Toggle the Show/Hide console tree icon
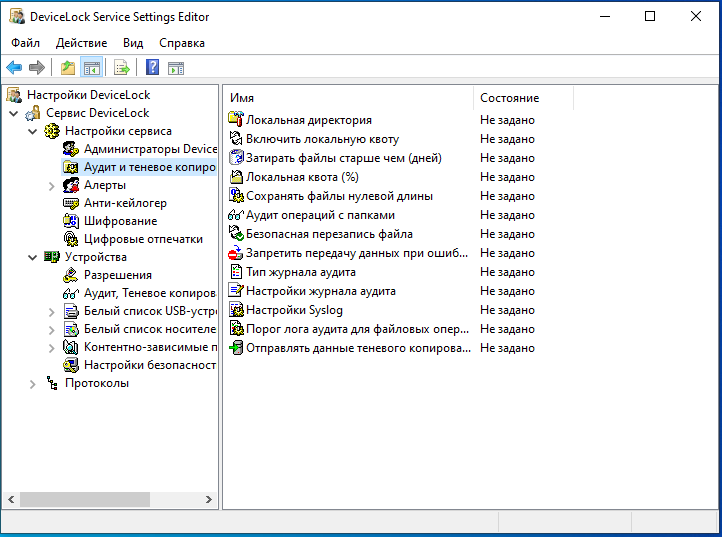The image size is (722, 537). click(91, 68)
